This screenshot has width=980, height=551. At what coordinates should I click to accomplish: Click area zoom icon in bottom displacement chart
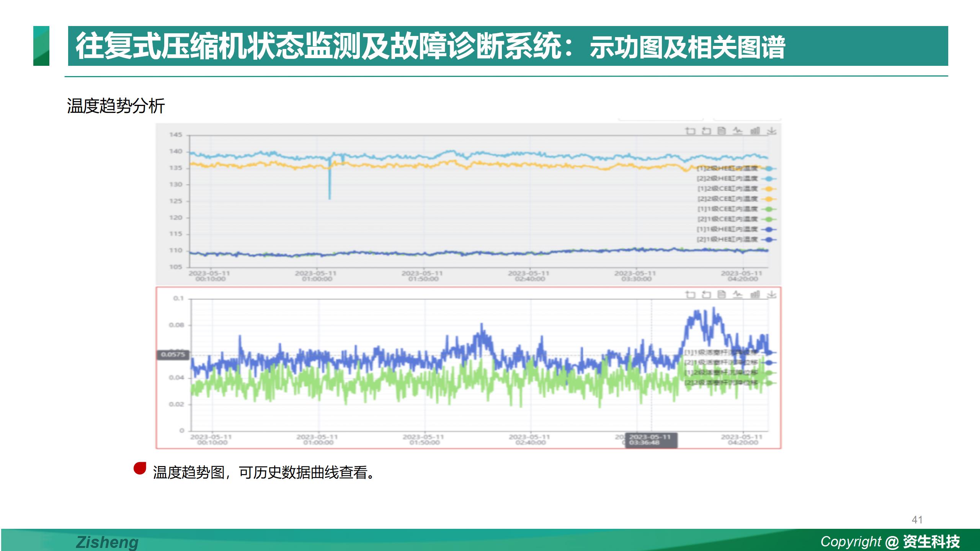[x=690, y=294]
